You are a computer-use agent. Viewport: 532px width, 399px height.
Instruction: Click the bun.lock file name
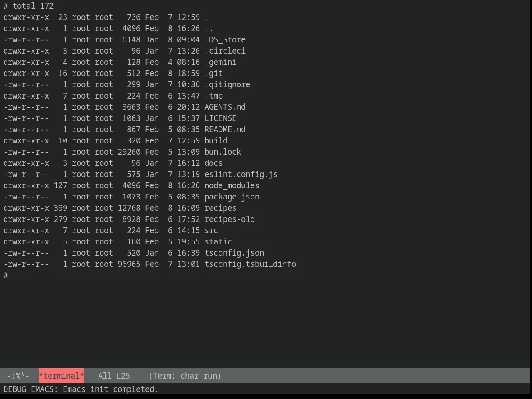click(x=223, y=152)
